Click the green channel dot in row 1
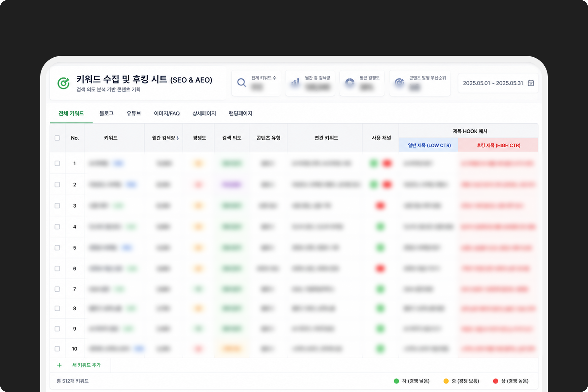This screenshot has width=588, height=392. pos(374,163)
